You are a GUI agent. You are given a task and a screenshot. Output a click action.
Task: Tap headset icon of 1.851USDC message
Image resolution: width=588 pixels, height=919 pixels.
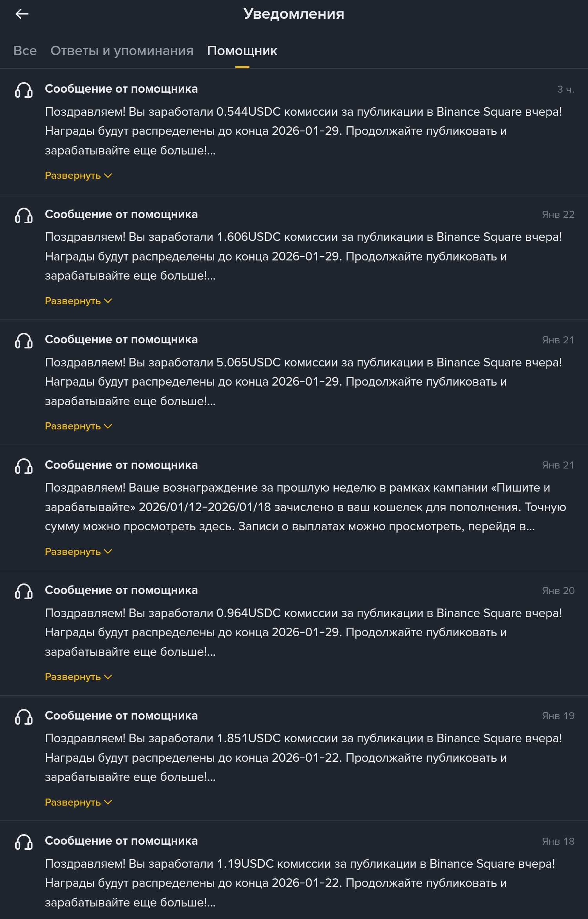[x=24, y=717]
